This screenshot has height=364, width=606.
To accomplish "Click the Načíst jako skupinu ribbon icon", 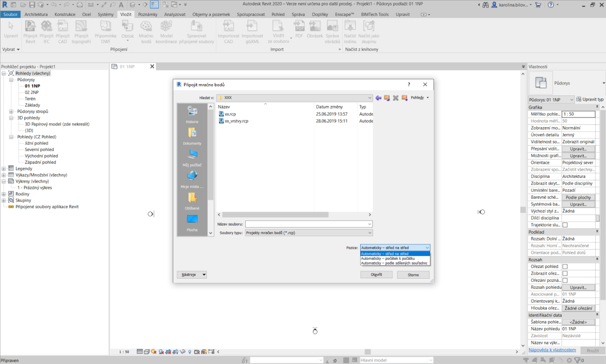I will 369,32.
